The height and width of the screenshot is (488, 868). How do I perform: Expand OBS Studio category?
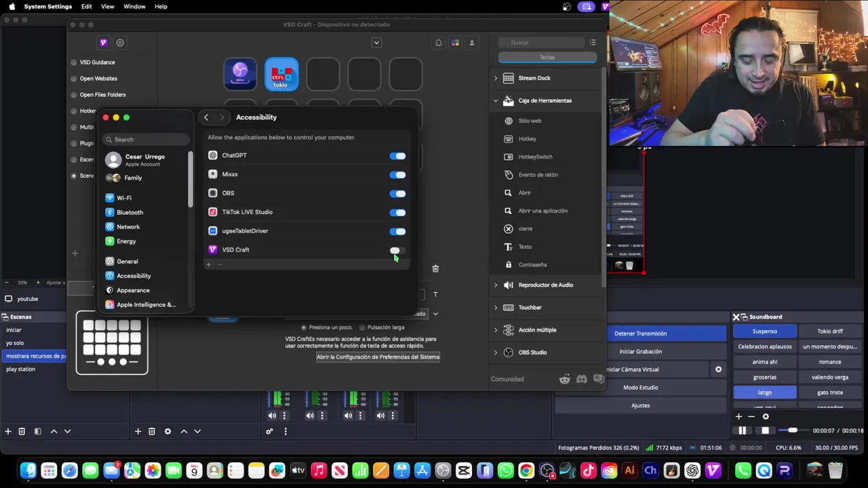pos(495,352)
